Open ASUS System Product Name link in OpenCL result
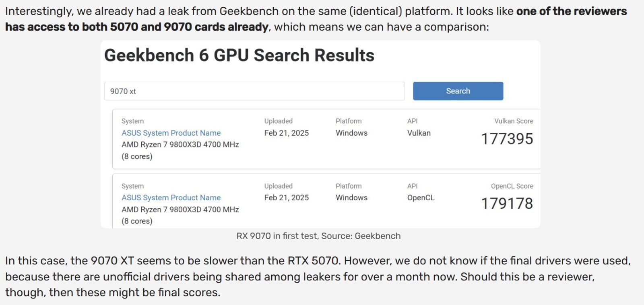 pyautogui.click(x=171, y=198)
